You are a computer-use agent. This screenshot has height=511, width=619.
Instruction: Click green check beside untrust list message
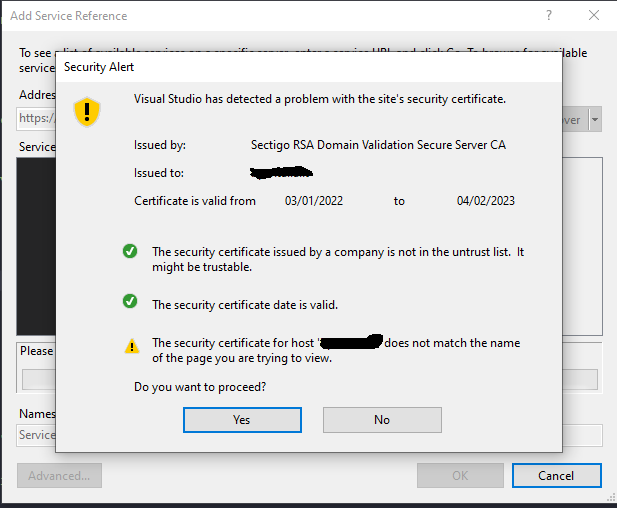pos(130,251)
